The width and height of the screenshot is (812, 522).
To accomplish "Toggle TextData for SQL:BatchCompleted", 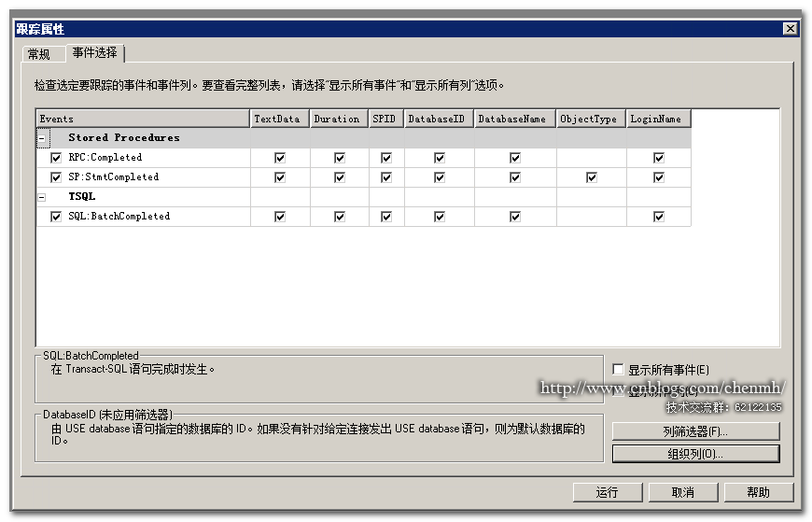I will tap(280, 217).
